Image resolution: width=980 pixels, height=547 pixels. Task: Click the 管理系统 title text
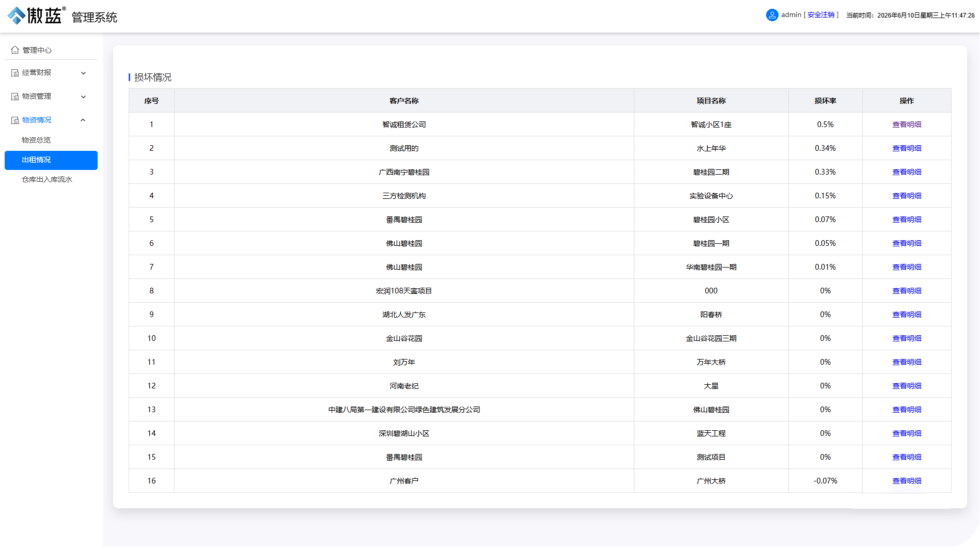[x=94, y=18]
